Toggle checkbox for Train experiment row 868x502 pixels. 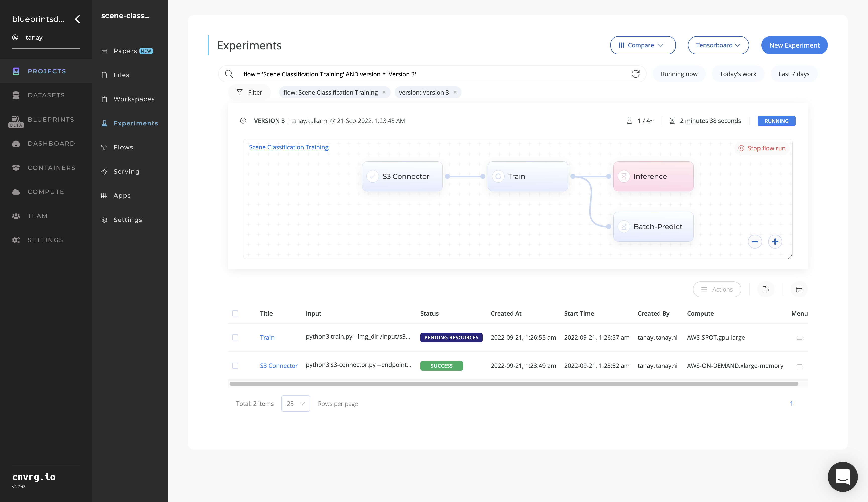235,338
